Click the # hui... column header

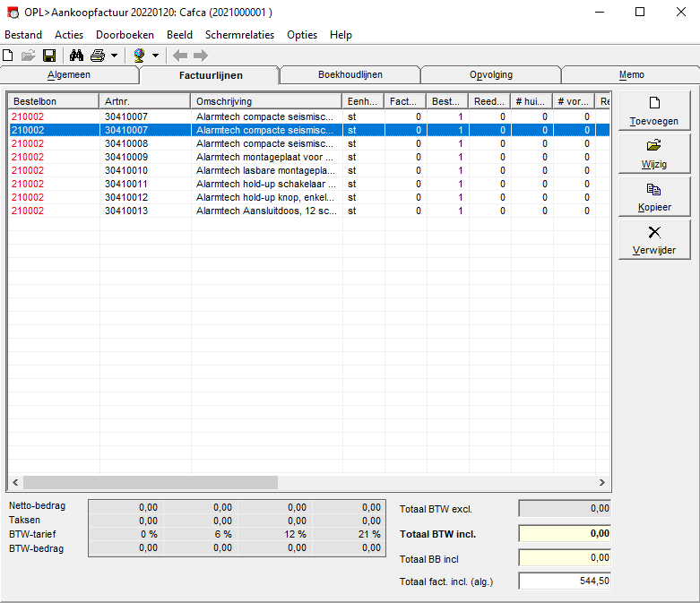(x=531, y=101)
